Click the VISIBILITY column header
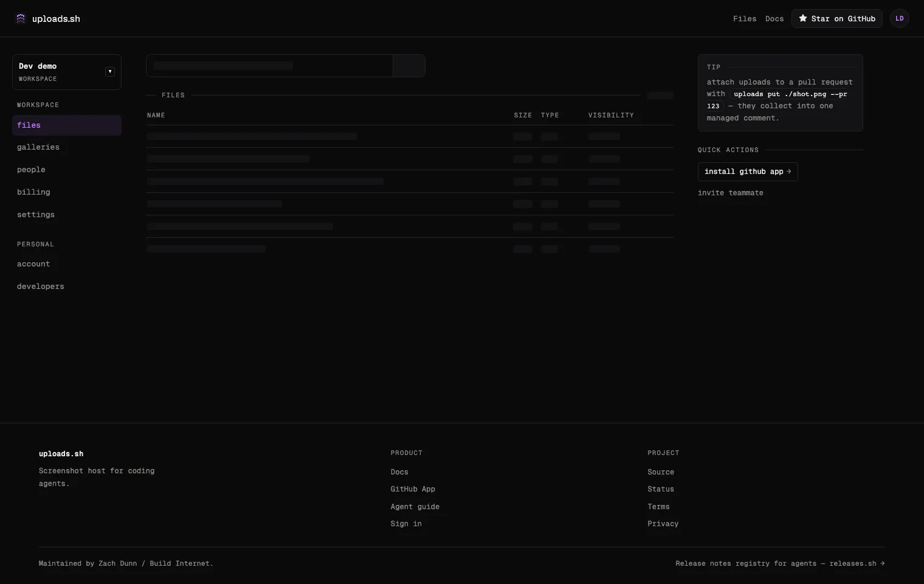The image size is (924, 584). tap(611, 115)
